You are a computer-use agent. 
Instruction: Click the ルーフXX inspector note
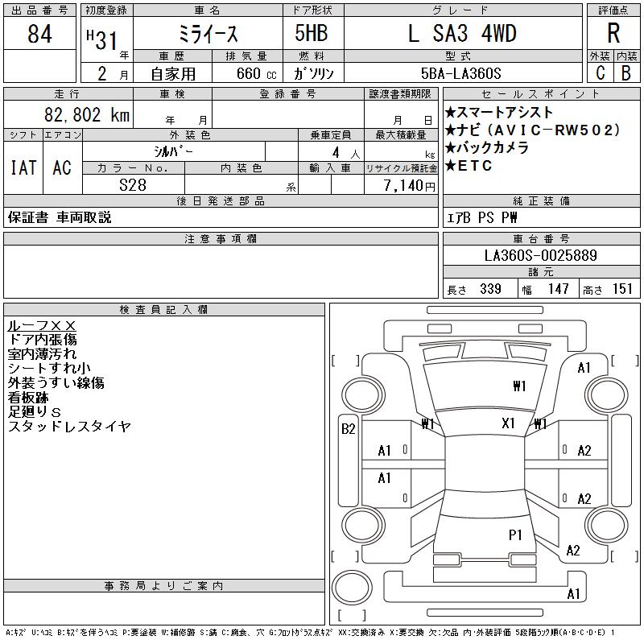click(x=42, y=325)
